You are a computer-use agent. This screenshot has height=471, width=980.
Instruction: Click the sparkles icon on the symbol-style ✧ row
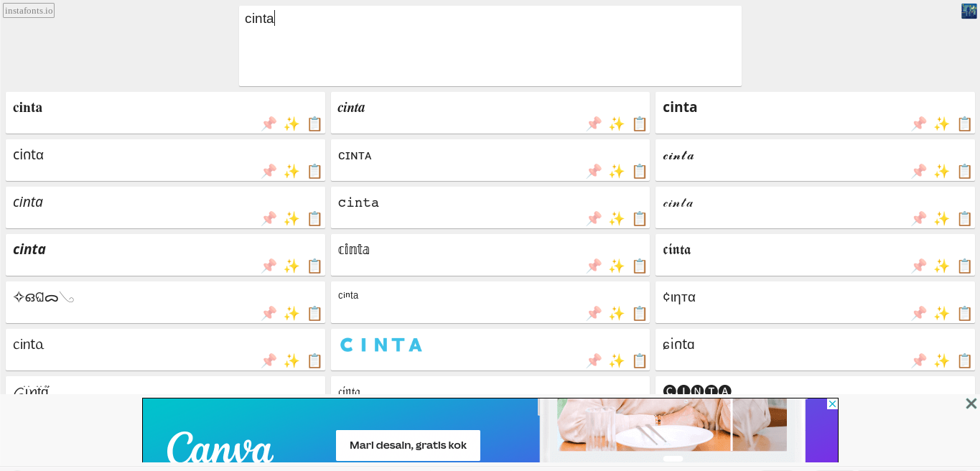tap(291, 313)
